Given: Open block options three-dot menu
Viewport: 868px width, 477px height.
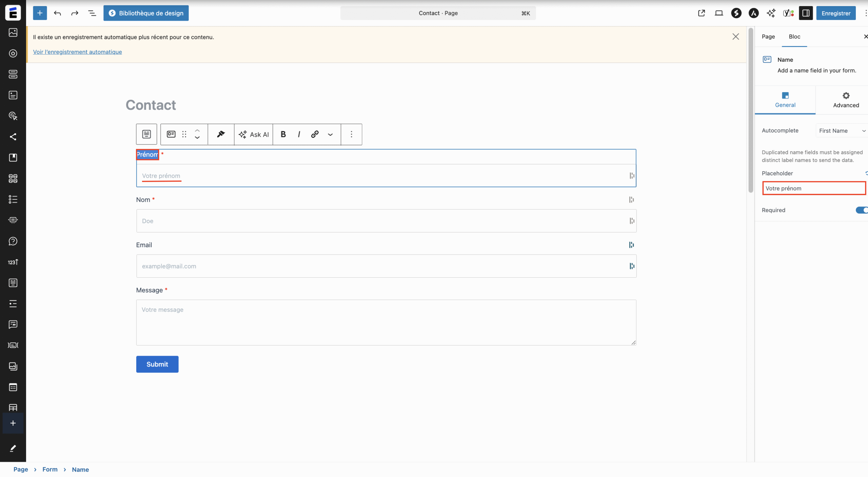Looking at the screenshot, I should 351,135.
